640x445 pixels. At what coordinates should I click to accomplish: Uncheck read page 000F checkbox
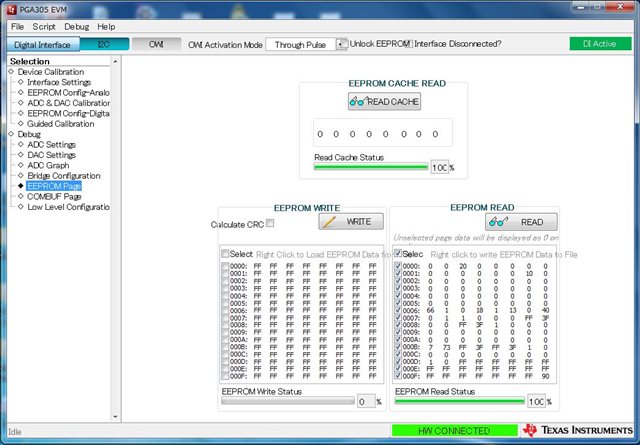[398, 376]
